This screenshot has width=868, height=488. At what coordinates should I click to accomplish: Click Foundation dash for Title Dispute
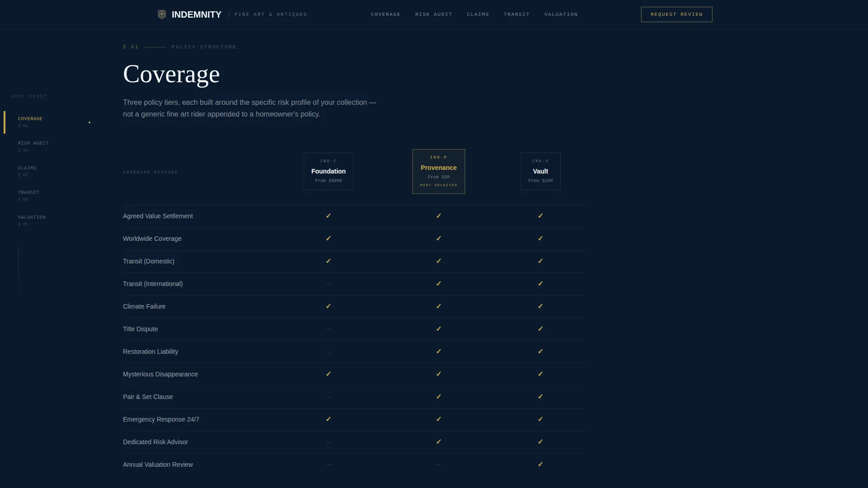pyautogui.click(x=328, y=329)
